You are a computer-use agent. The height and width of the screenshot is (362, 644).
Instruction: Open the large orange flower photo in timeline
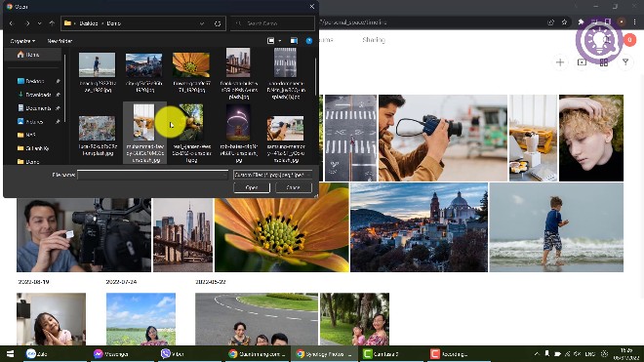[282, 227]
